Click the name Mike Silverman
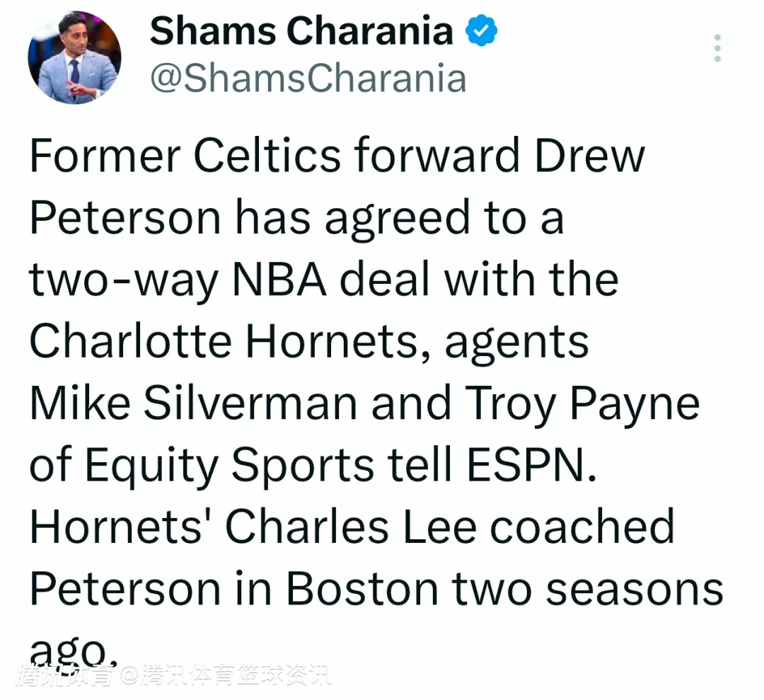Image resolution: width=764 pixels, height=700 pixels. tap(193, 403)
